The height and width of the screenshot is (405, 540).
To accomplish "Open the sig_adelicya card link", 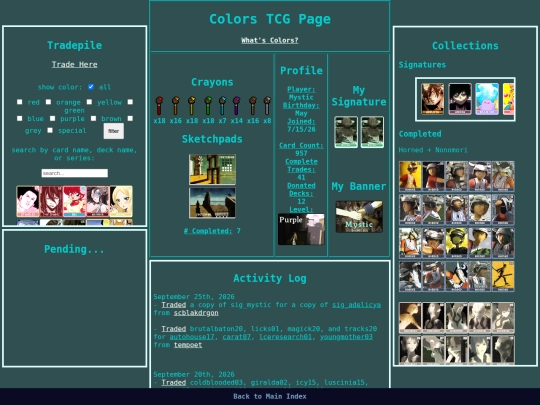I will (356, 305).
